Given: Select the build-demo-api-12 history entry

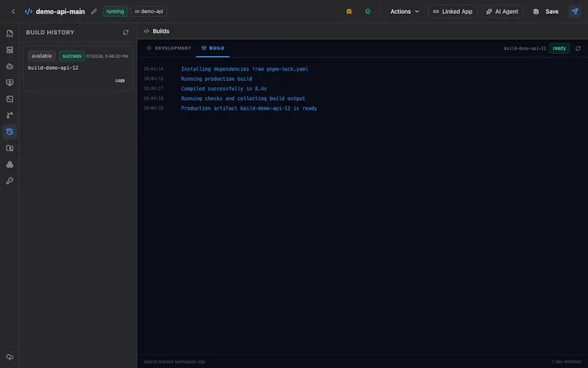Looking at the screenshot, I should (x=79, y=68).
